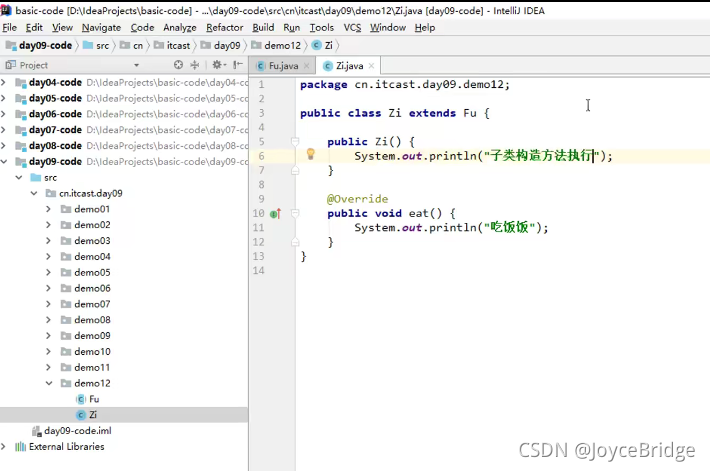Screen dimensions: 710x471
Task: Click Zi class breadcrumb in navigation bar
Action: pos(322,46)
